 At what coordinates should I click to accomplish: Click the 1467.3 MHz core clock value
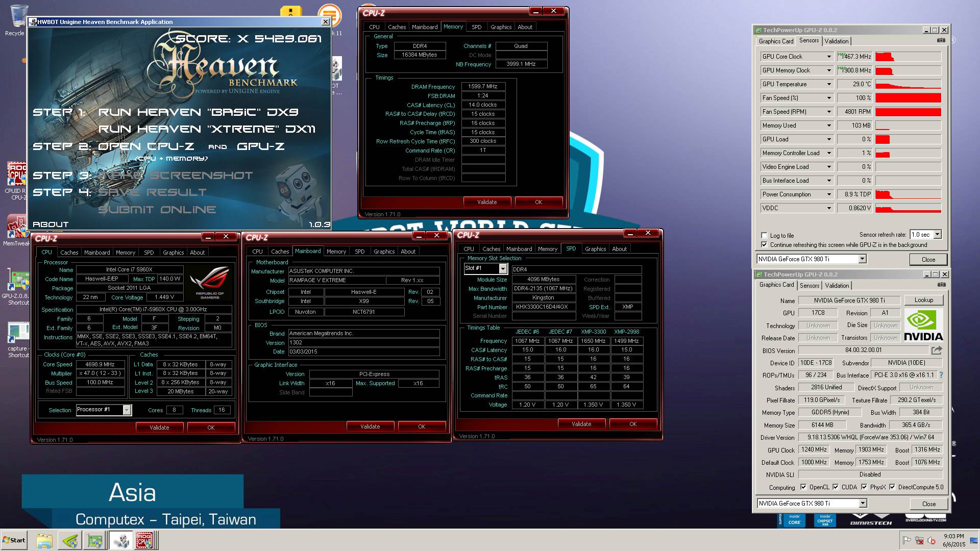(x=854, y=57)
